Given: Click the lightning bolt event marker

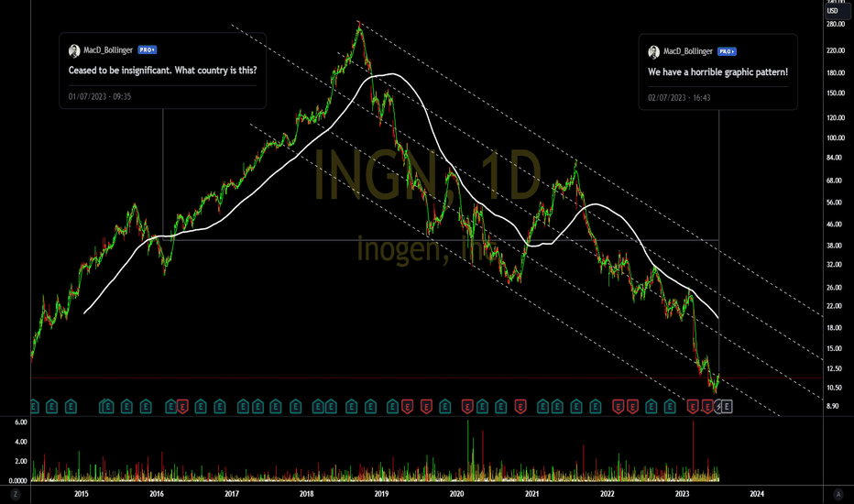Looking at the screenshot, I should point(718,407).
